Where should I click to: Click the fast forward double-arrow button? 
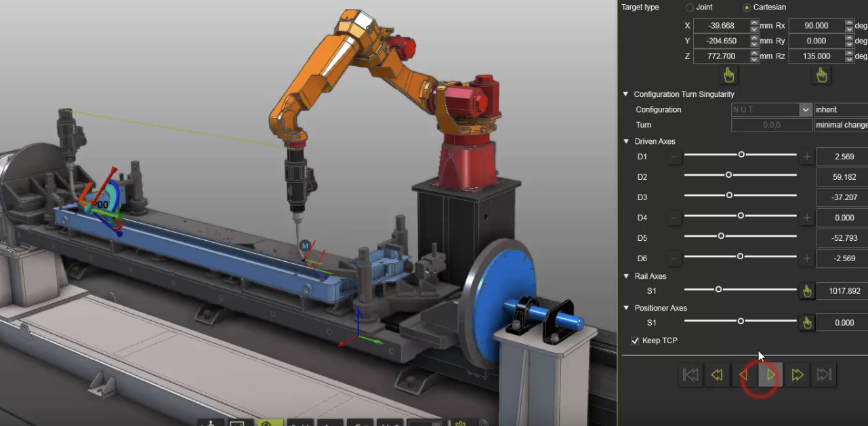(797, 374)
